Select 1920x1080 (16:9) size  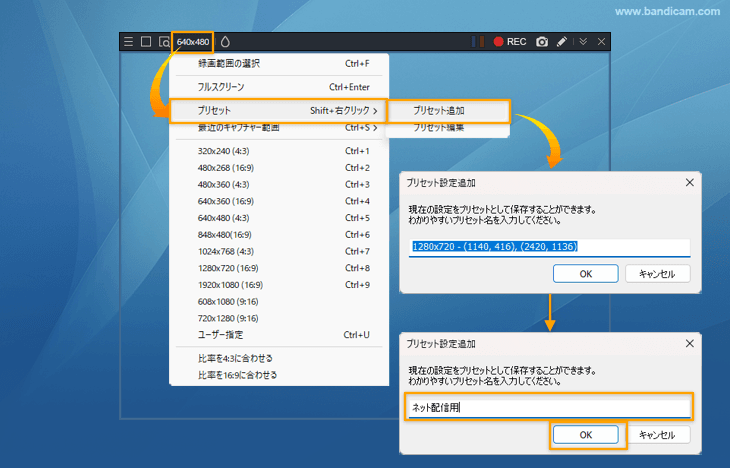tap(279, 285)
